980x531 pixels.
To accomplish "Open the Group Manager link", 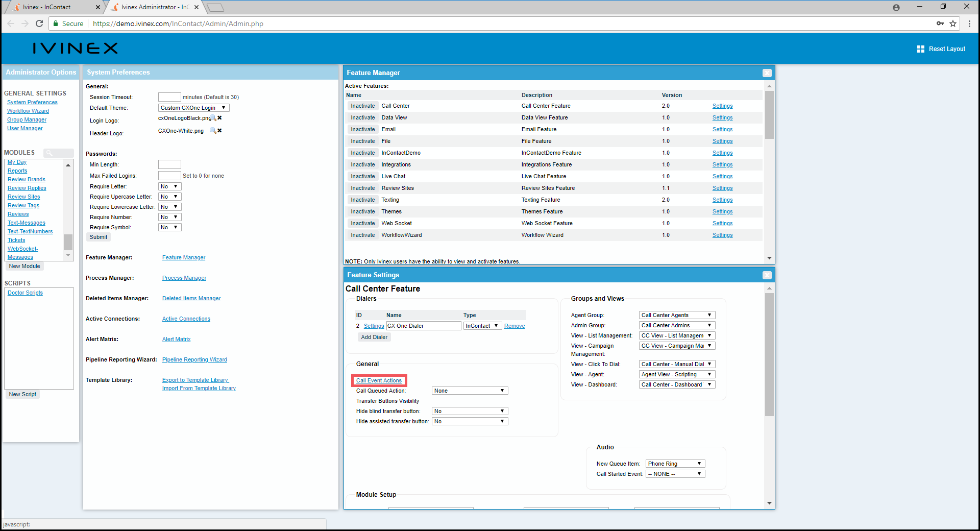I will tap(27, 119).
